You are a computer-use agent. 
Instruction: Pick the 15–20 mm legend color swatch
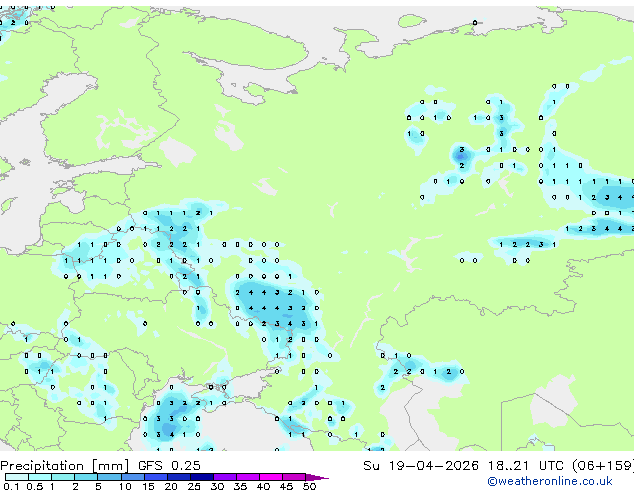(x=155, y=477)
